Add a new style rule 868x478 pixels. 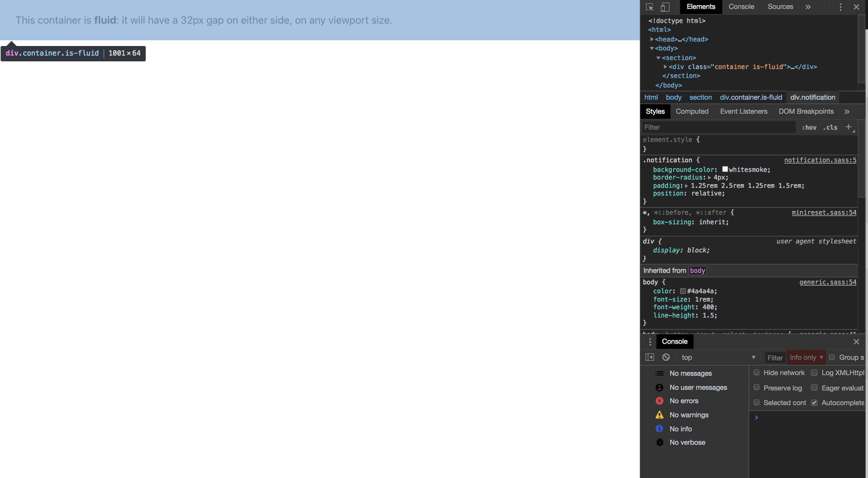click(849, 127)
